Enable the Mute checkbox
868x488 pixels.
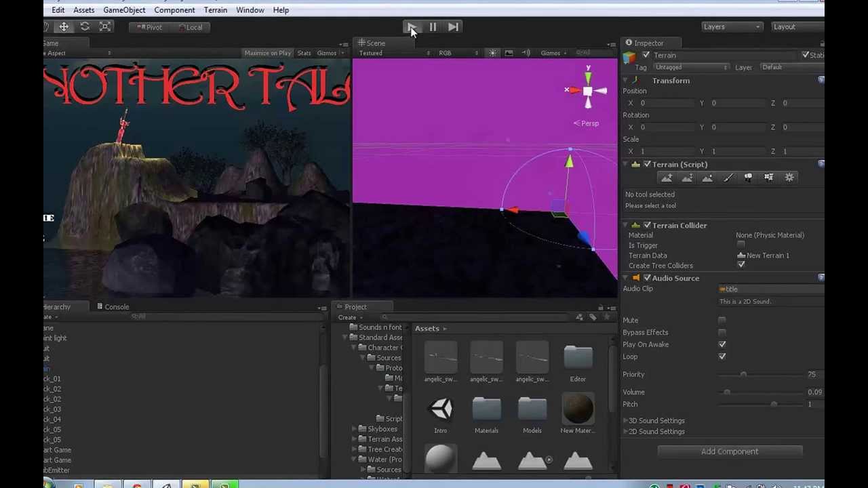[722, 320]
